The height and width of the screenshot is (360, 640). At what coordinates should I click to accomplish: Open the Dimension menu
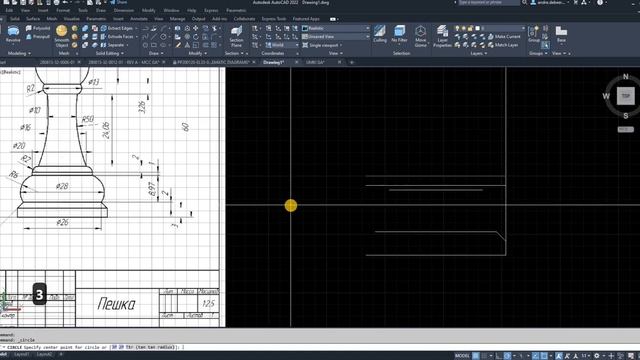pyautogui.click(x=123, y=10)
